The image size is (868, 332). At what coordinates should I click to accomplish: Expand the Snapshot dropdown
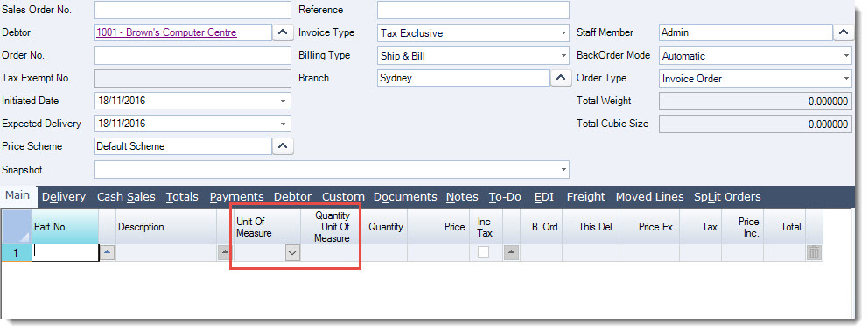pyautogui.click(x=563, y=170)
